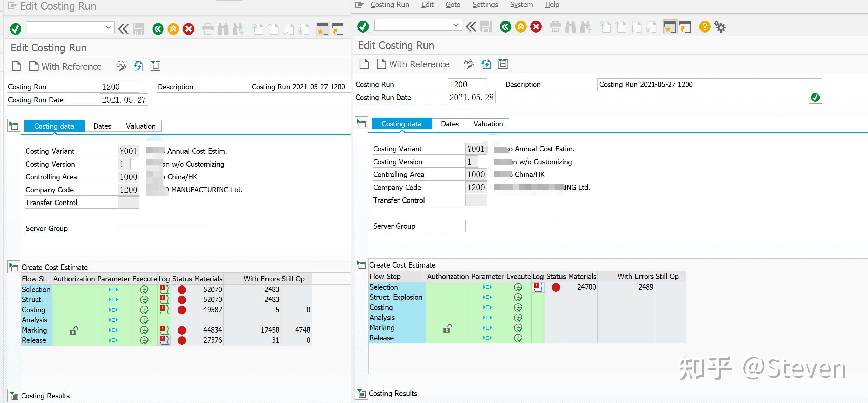
Task: Click the green check beside right description
Action: click(x=815, y=98)
